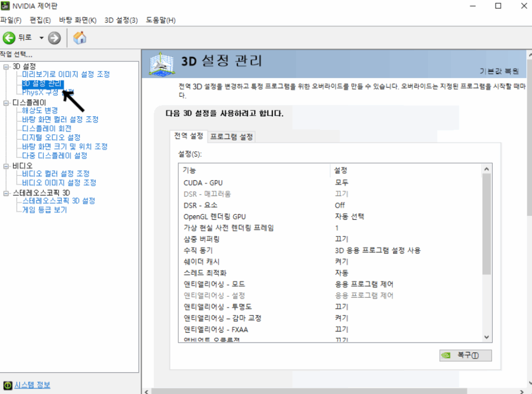Viewport: 532px width, 394px height.
Task: Select the 삼중 버퍼링 row
Action: 330,239
